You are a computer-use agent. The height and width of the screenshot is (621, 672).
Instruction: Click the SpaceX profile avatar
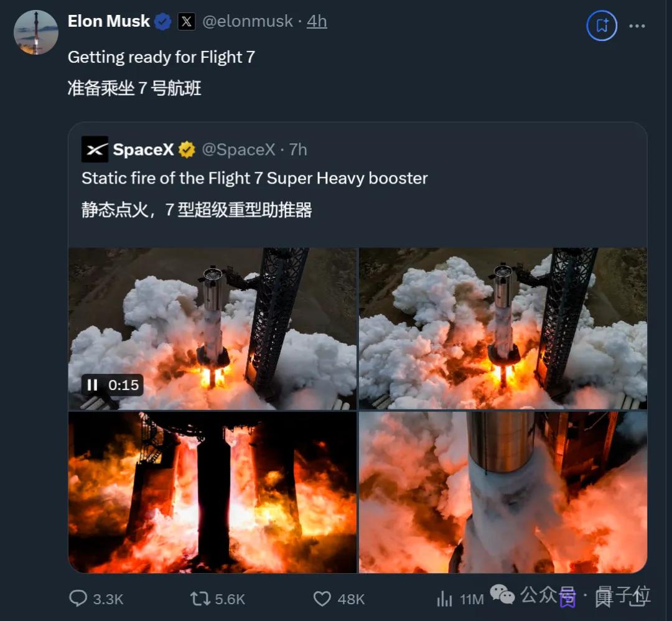93,149
